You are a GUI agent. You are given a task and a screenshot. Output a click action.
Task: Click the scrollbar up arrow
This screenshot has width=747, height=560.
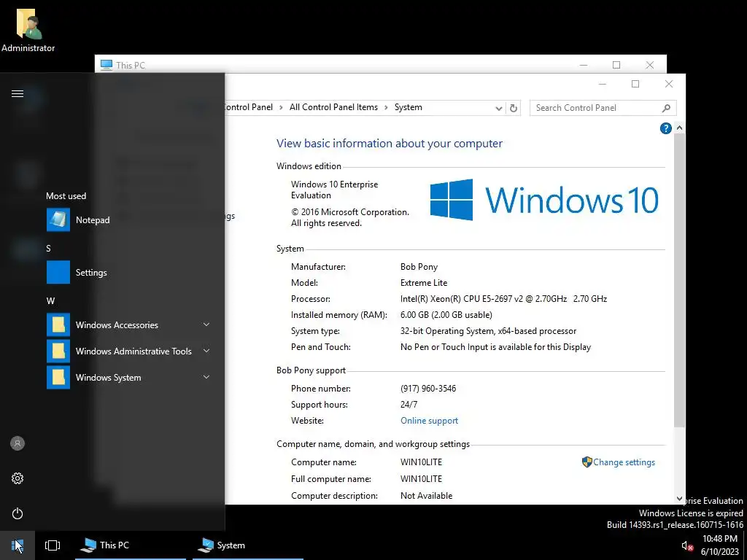[x=679, y=128]
